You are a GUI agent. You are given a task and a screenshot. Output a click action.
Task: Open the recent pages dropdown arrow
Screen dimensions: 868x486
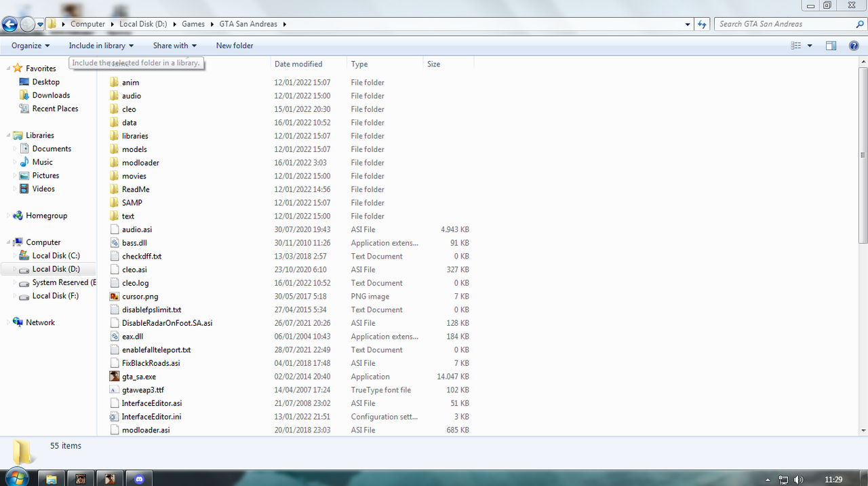pos(40,24)
